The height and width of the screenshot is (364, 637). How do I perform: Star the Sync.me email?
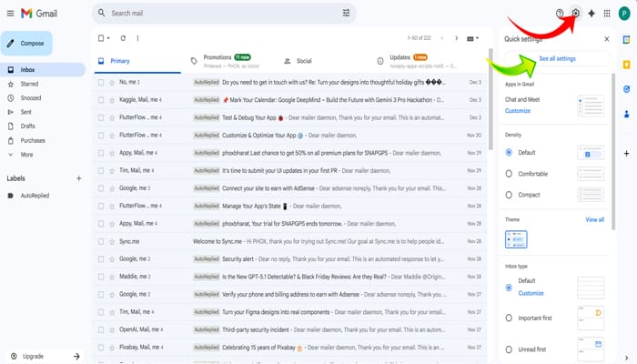pos(112,242)
